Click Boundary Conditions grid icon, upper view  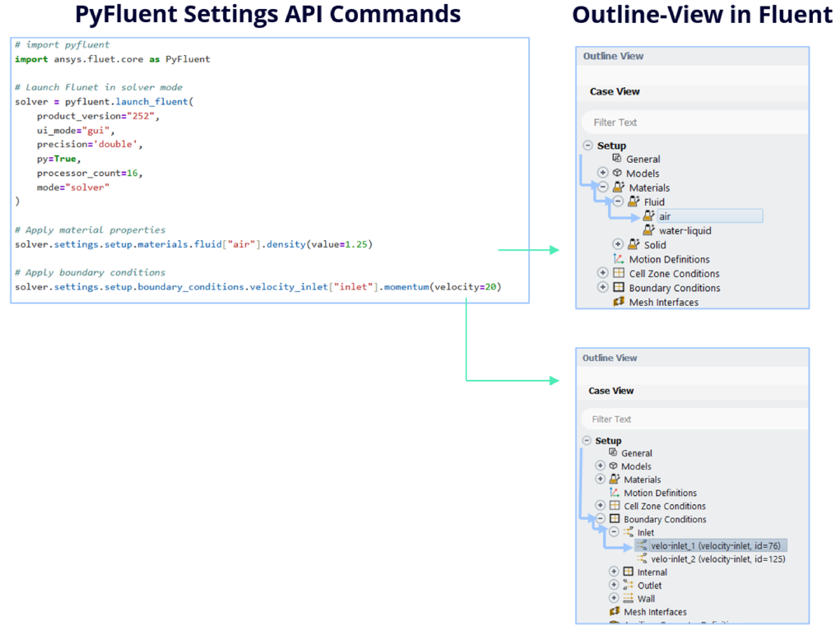pyautogui.click(x=619, y=287)
